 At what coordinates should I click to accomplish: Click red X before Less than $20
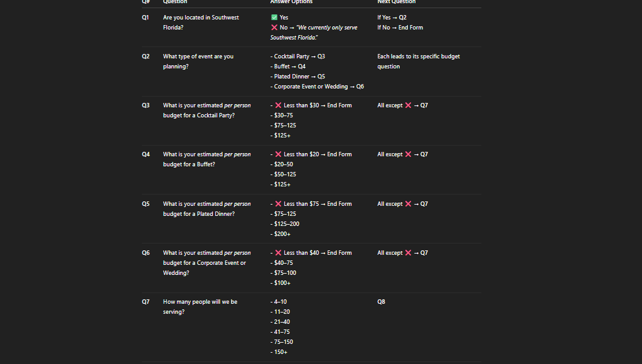(x=278, y=154)
